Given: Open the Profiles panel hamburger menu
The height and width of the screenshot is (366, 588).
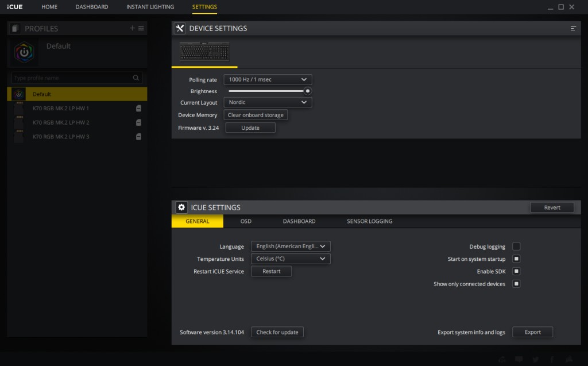Looking at the screenshot, I should tap(141, 28).
